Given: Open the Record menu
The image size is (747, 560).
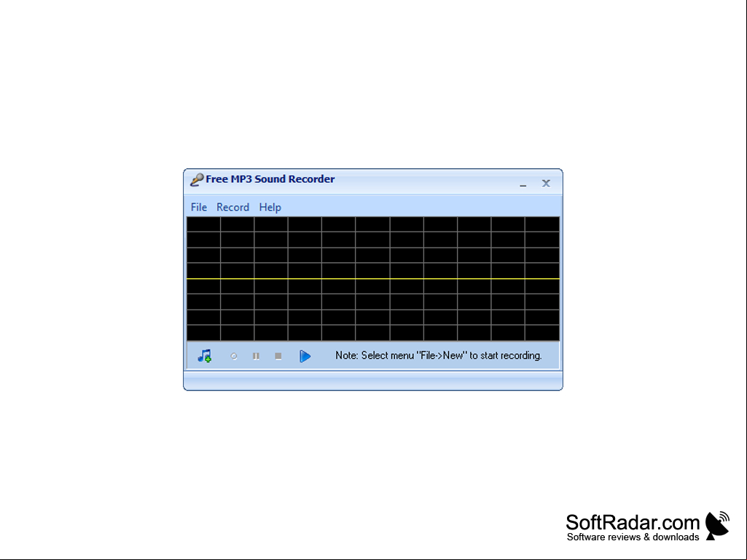Looking at the screenshot, I should click(x=232, y=207).
